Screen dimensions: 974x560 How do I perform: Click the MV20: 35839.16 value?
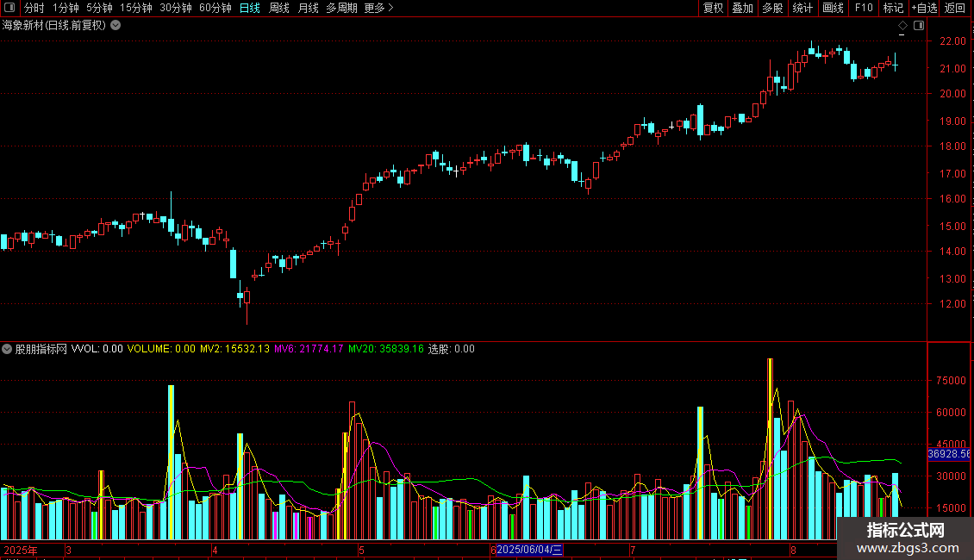(x=386, y=349)
